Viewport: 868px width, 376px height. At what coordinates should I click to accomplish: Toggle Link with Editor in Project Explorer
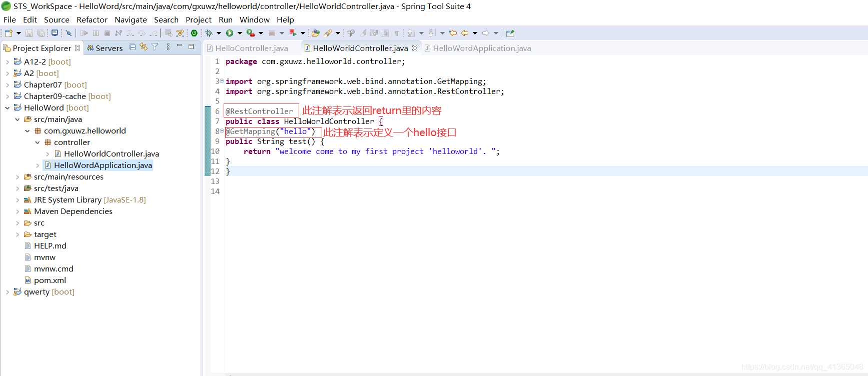[144, 46]
